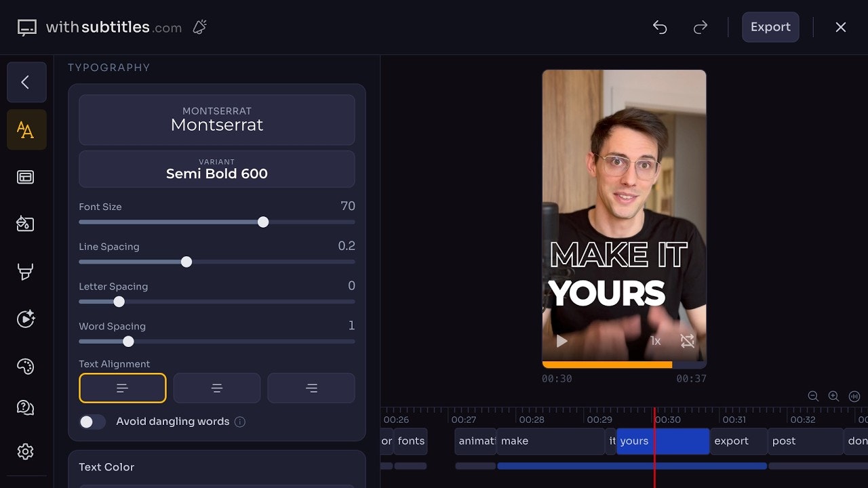
Task: Play the video preview
Action: [561, 341]
